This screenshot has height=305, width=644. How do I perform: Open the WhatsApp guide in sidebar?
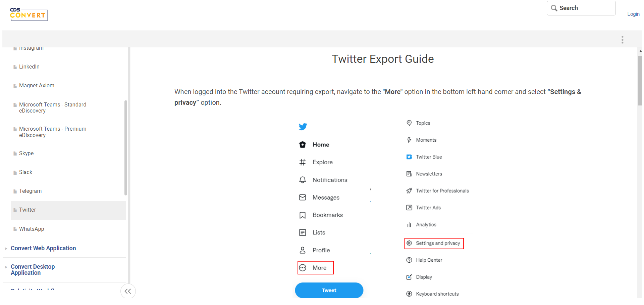[32, 229]
